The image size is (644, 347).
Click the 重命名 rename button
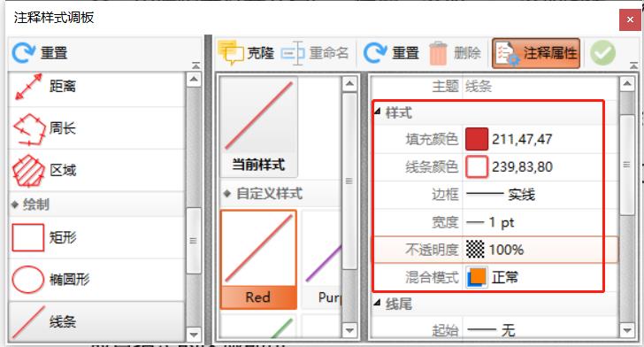[x=315, y=52]
